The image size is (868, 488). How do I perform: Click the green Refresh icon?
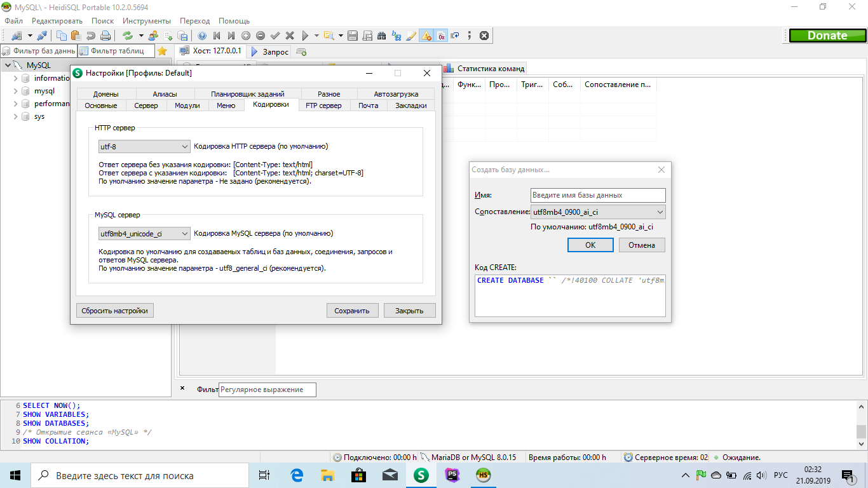[x=128, y=36]
